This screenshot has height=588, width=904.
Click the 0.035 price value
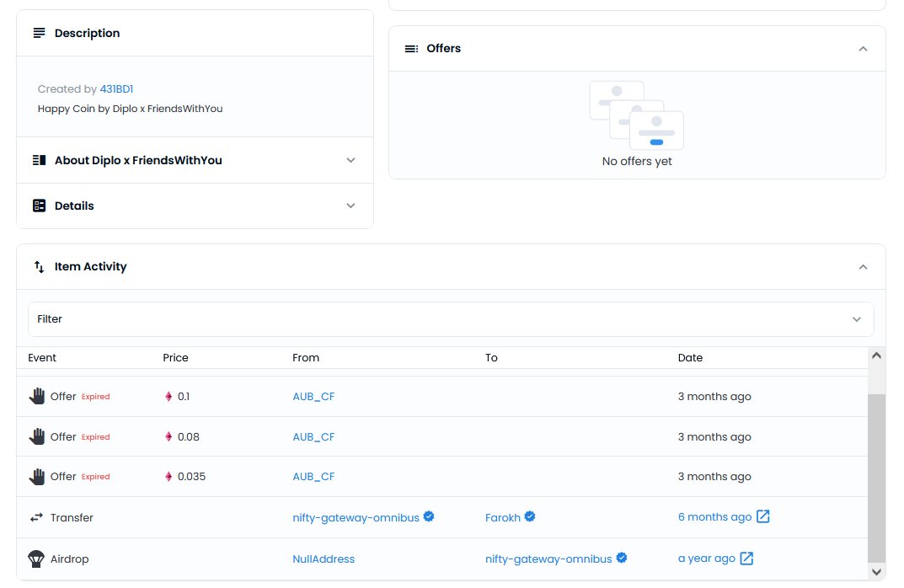click(x=191, y=477)
